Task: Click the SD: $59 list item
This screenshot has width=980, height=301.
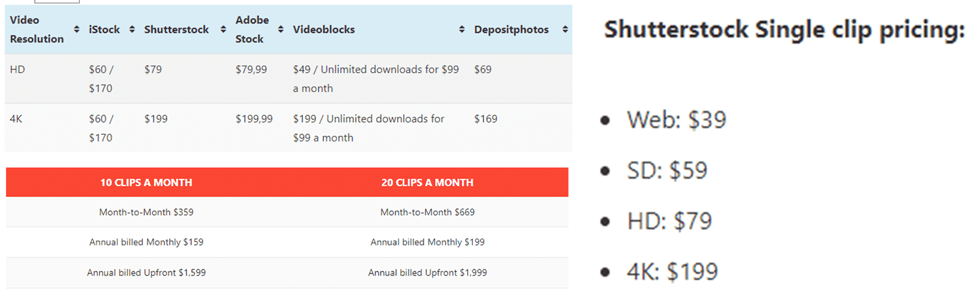Action: pos(667,170)
